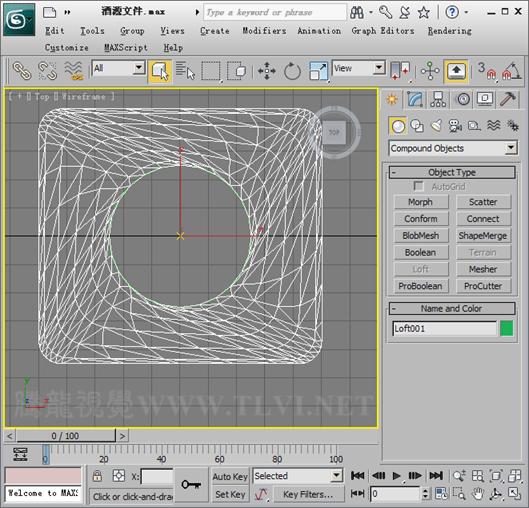Open Key Filters dialog
529x508 pixels.
(x=308, y=495)
